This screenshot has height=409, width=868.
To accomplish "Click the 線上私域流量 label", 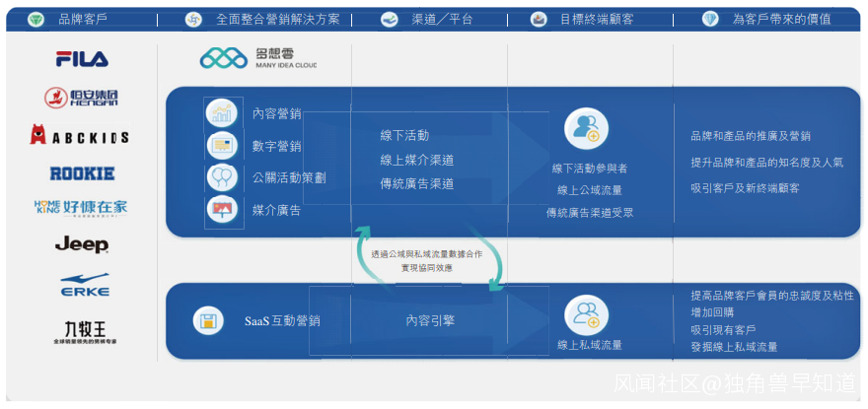I will 590,345.
